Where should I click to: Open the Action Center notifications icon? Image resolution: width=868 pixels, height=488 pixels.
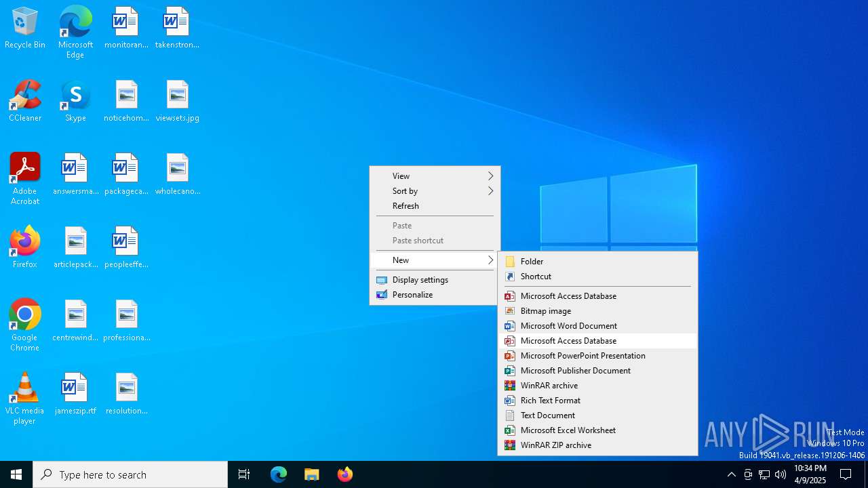pos(846,474)
